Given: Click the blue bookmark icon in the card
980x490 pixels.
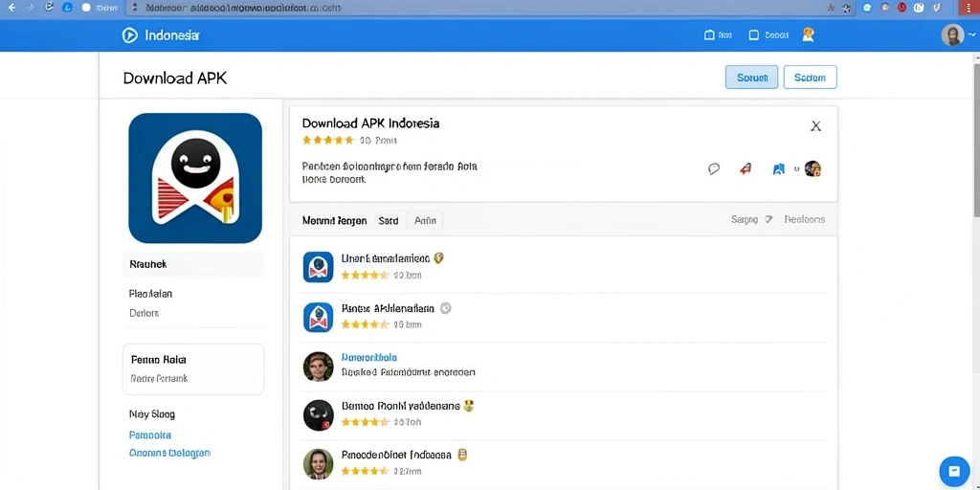Looking at the screenshot, I should click(778, 168).
